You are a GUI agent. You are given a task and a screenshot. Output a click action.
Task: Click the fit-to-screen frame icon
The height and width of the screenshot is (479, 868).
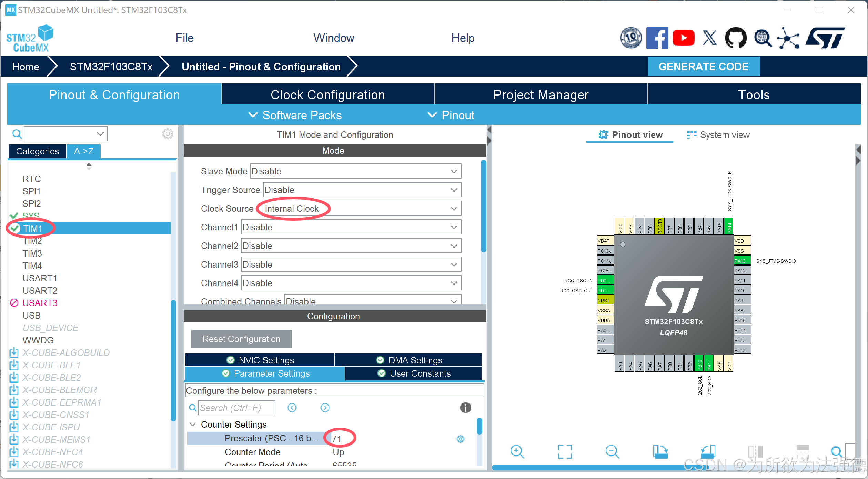pos(564,451)
